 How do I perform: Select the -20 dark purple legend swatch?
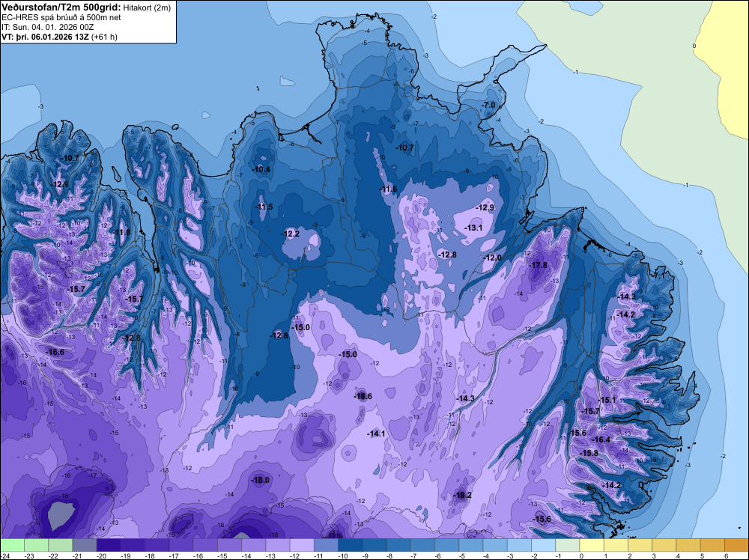(x=109, y=545)
